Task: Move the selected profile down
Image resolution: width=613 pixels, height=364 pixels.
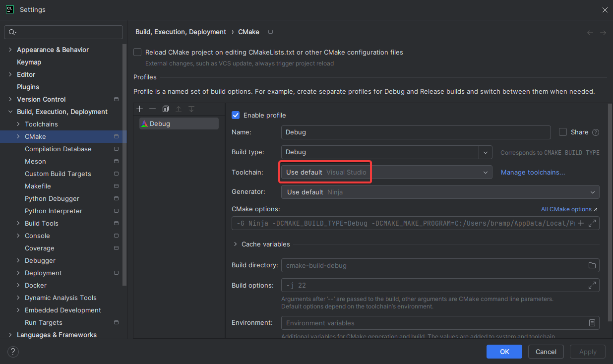Action: point(191,109)
